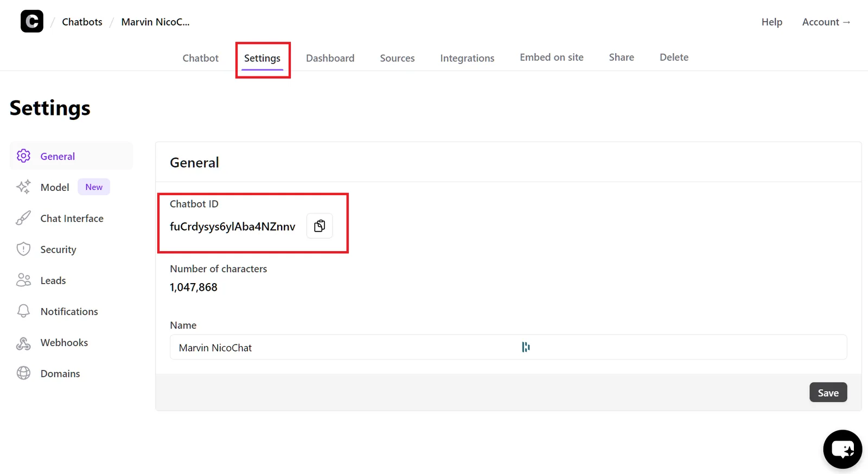
Task: Click the teal icon inside Name field
Action: (526, 347)
